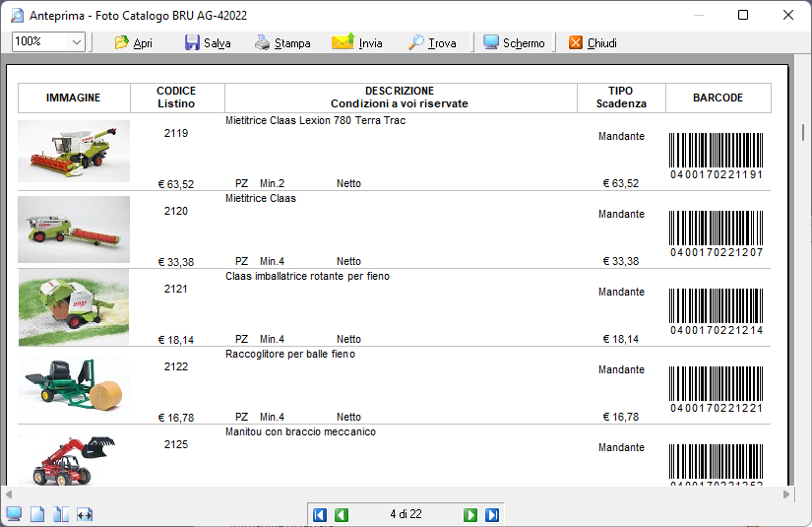Click the IMMAGINE column header
812x527 pixels.
coord(74,98)
